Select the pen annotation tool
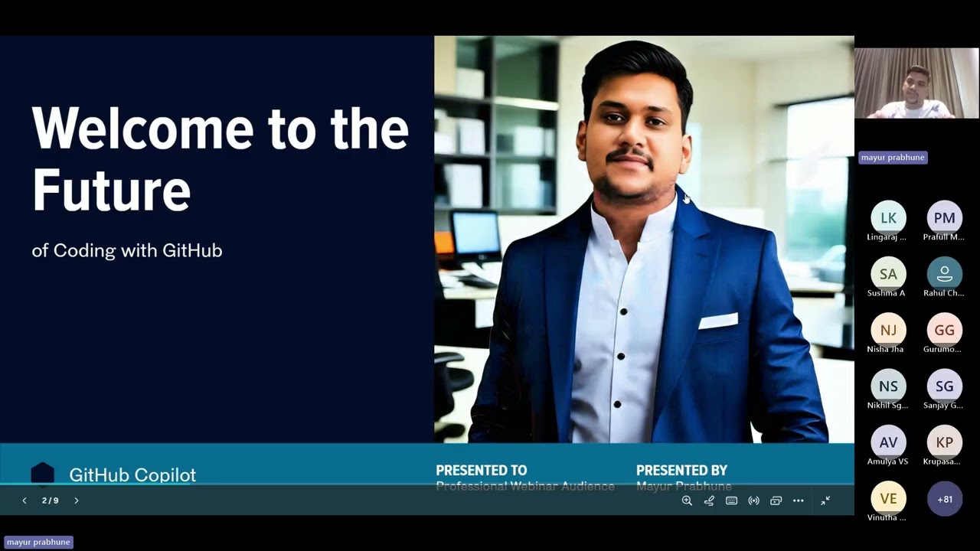Viewport: 980px width, 551px height. coord(709,500)
